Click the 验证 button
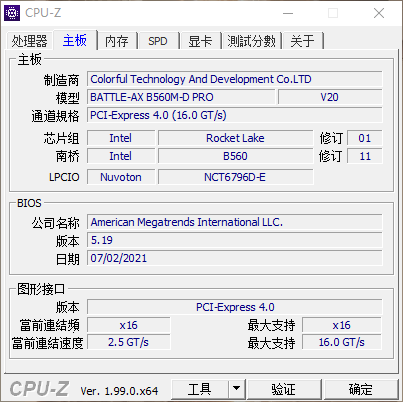Image resolution: width=403 pixels, height=402 pixels. (284, 389)
